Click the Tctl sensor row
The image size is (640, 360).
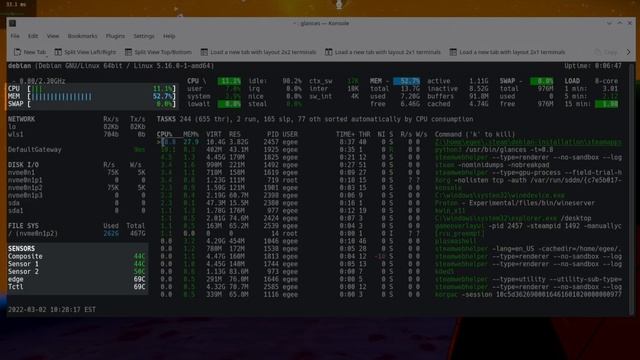pyautogui.click(x=76, y=287)
